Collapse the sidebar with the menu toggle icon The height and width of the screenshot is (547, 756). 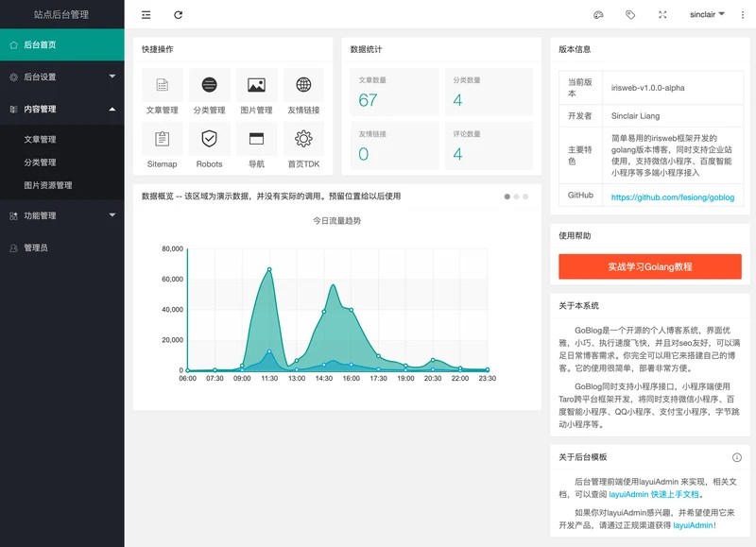pyautogui.click(x=146, y=15)
